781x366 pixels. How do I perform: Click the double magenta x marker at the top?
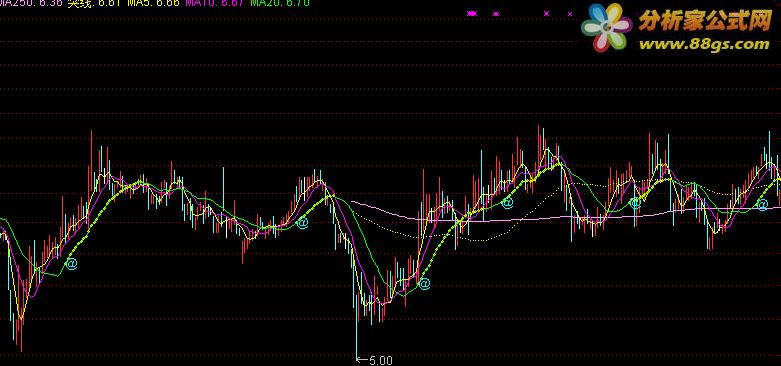(x=472, y=14)
